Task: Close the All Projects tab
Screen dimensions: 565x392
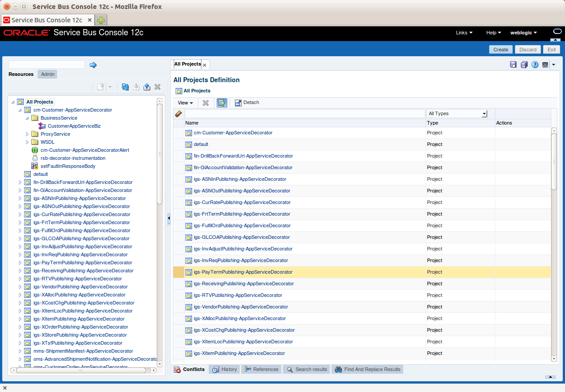Action: (205, 65)
